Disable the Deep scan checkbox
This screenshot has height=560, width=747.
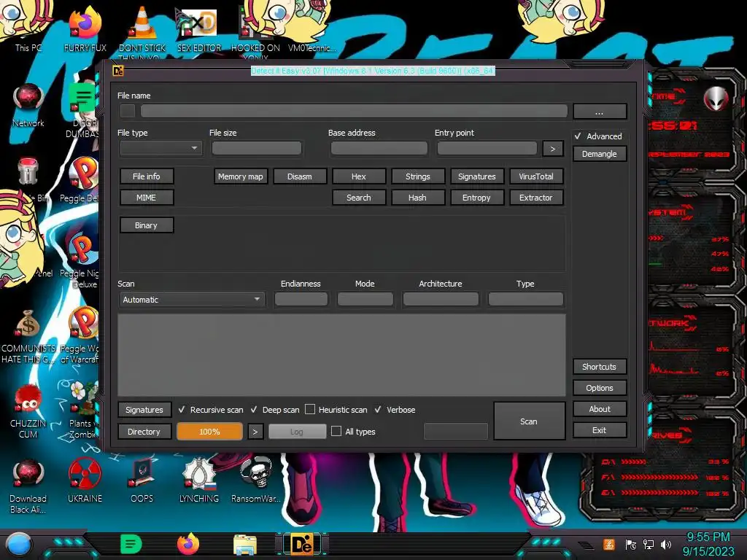254,410
